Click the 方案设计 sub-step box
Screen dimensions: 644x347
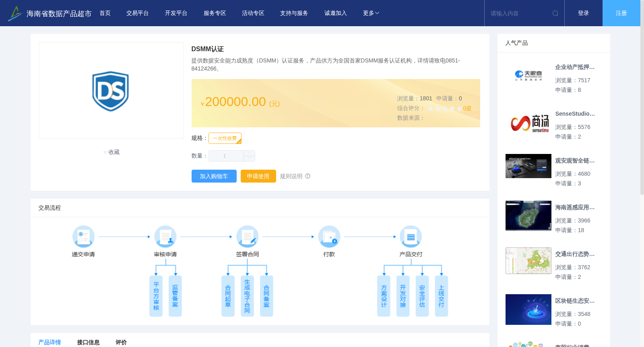click(x=384, y=296)
